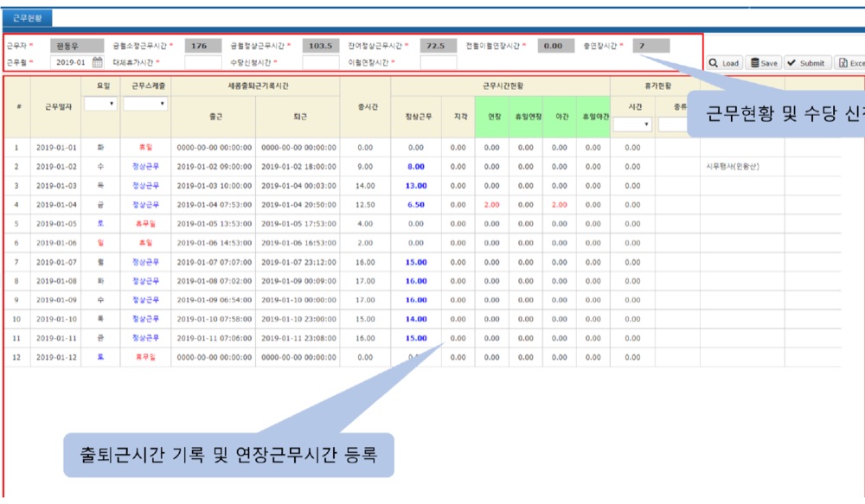
Task: Click the Excel export button
Action: 850,63
